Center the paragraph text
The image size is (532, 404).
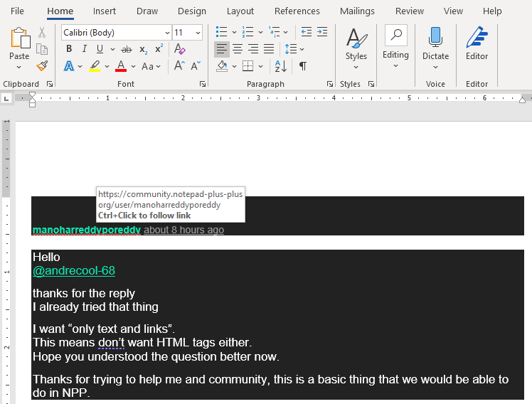[x=238, y=49]
